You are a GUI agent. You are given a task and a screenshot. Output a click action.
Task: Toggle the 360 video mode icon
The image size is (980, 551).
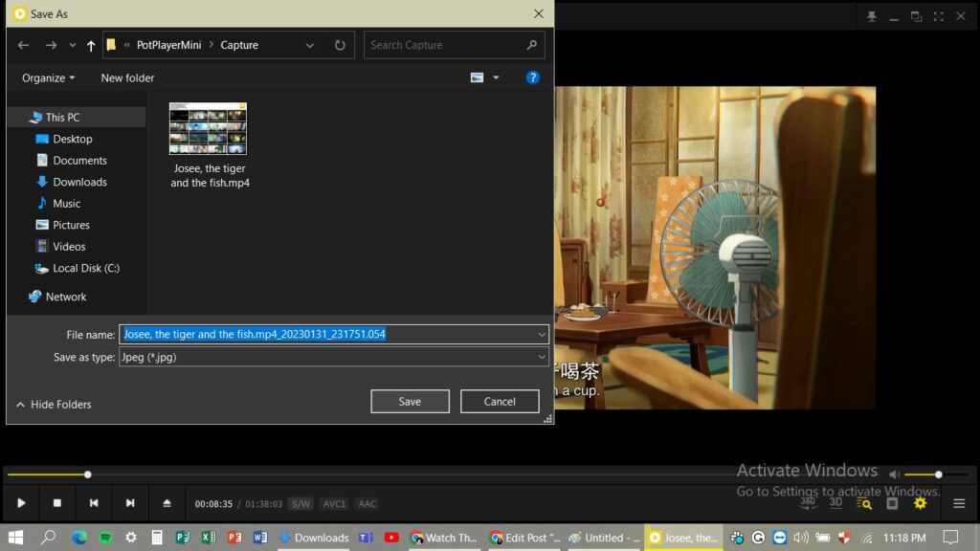click(x=808, y=503)
